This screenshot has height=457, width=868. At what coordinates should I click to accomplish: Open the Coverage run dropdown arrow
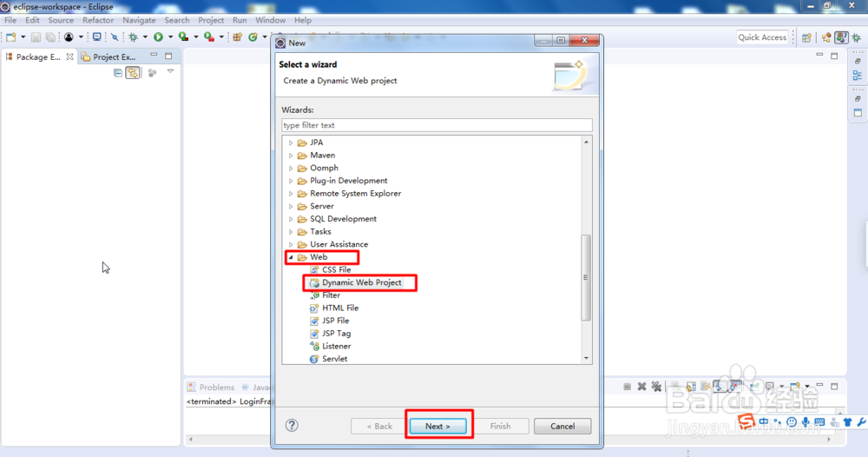tap(195, 37)
